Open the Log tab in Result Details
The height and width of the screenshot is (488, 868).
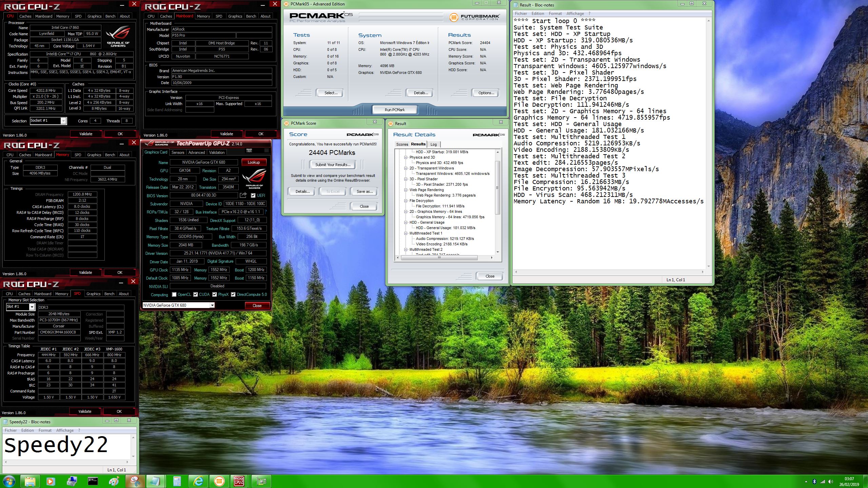click(434, 144)
